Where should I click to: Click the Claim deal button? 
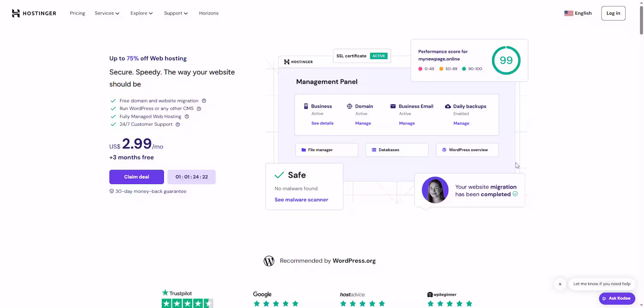136,177
